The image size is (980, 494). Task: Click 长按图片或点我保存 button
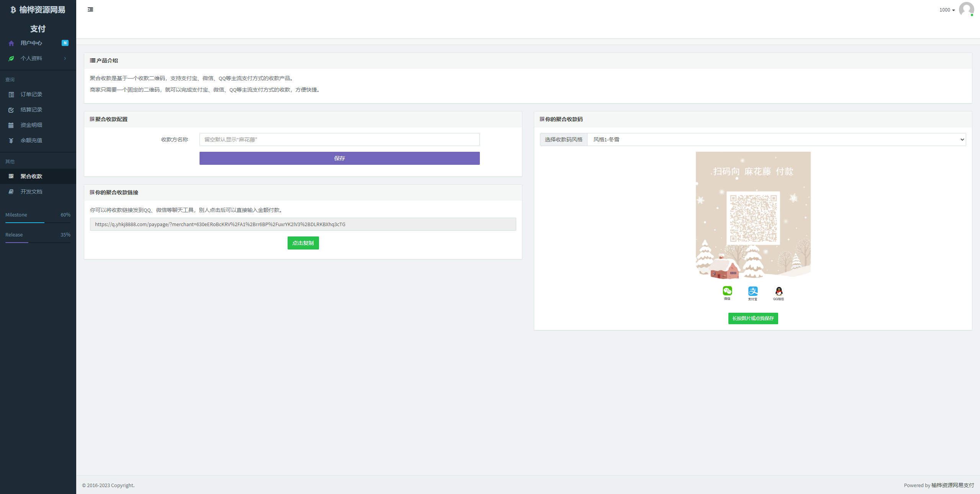753,318
